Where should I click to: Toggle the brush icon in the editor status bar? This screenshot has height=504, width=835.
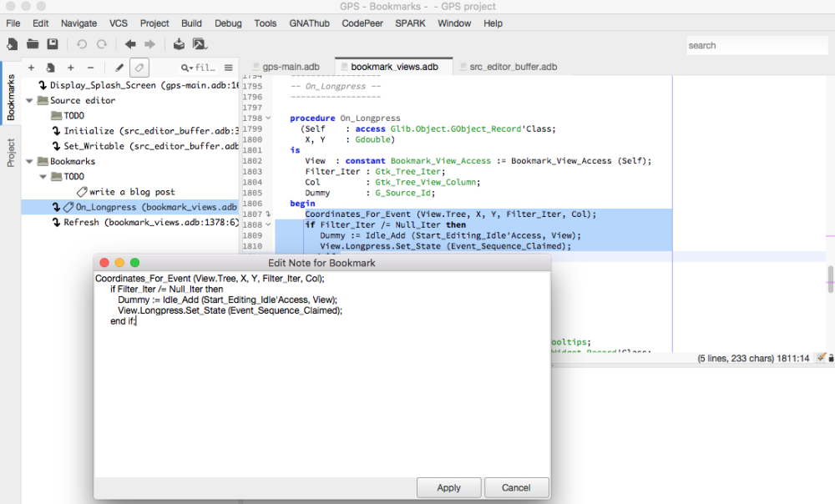(x=821, y=358)
